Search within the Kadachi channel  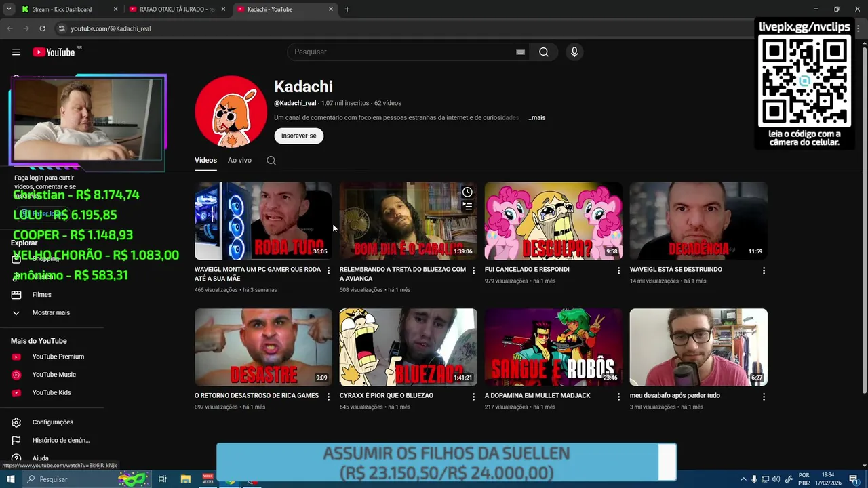(271, 161)
